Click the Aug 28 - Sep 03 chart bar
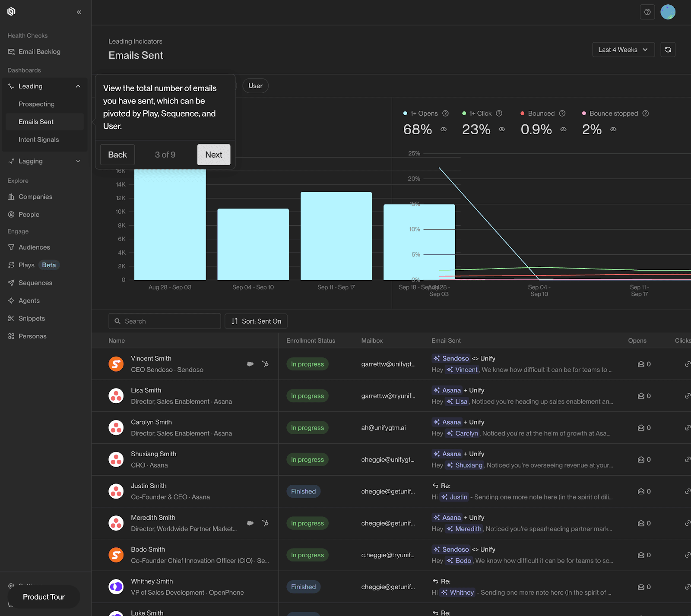This screenshot has height=616, width=691. click(x=170, y=224)
